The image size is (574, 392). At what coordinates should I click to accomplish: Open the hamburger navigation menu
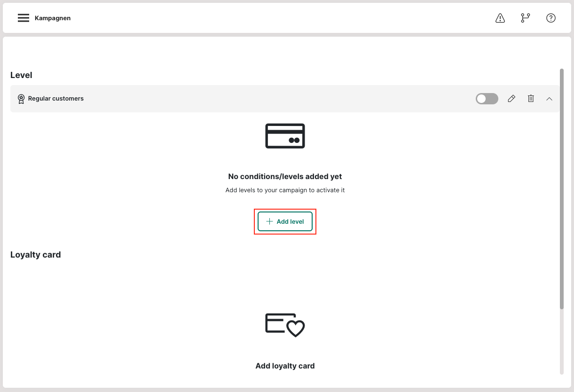tap(24, 18)
